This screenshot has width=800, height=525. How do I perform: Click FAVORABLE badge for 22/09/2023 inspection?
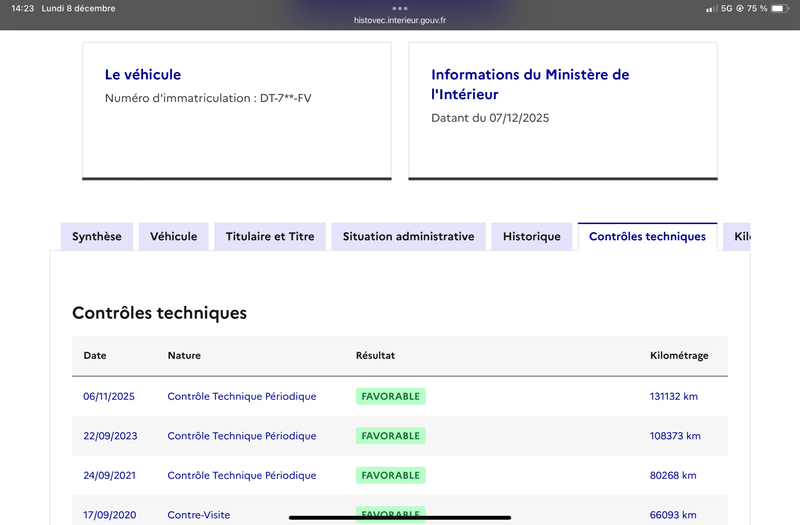coord(390,436)
